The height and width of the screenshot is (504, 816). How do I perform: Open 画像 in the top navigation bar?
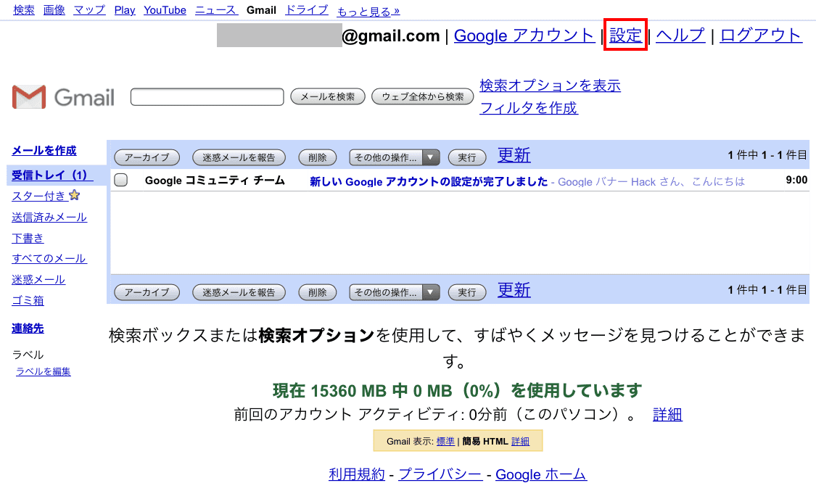tap(54, 10)
